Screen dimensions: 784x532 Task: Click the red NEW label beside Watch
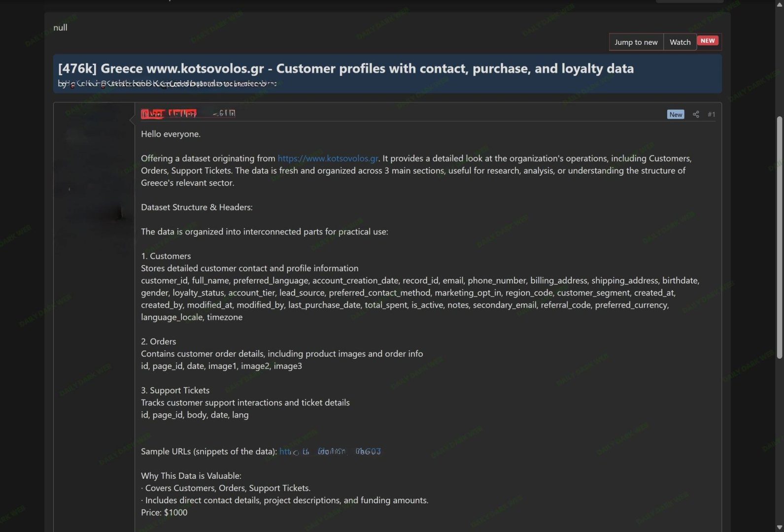[x=708, y=41]
